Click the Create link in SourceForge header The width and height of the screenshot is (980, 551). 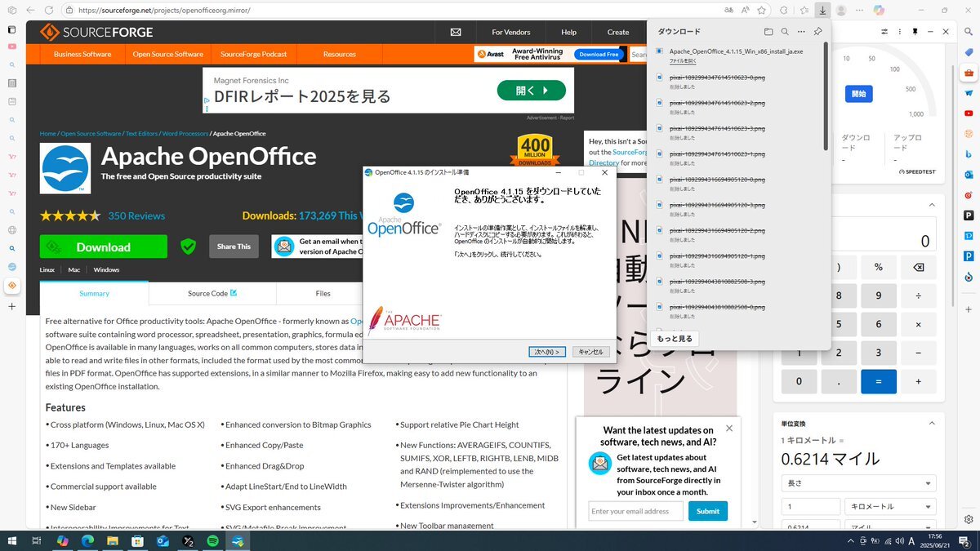(x=618, y=33)
